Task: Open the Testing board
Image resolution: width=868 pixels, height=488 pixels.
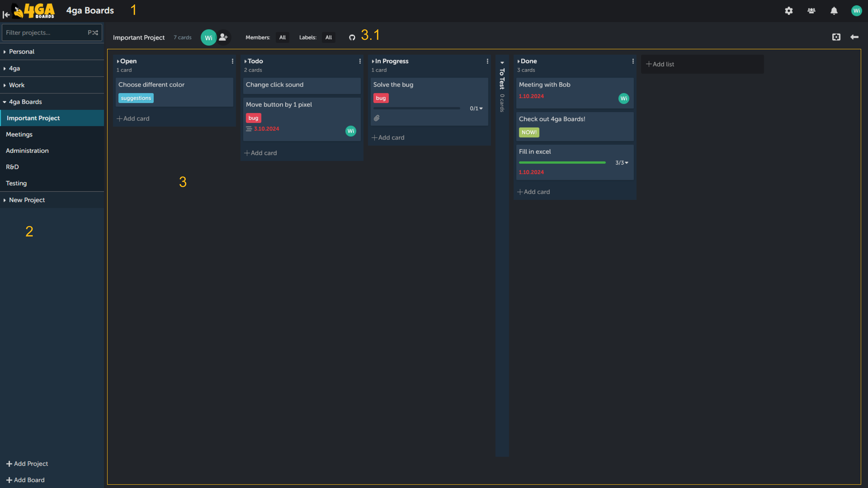Action: [x=52, y=183]
